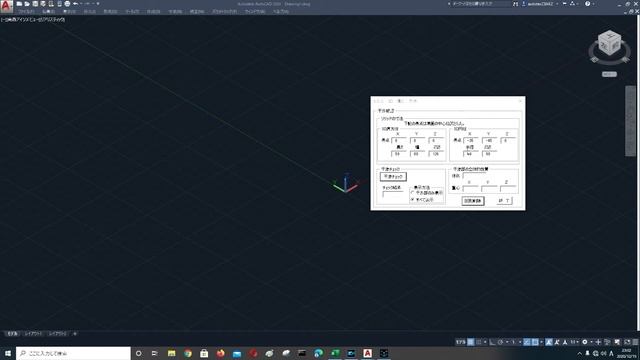Open the 表示 menu
640x360 pixels.
point(69,11)
